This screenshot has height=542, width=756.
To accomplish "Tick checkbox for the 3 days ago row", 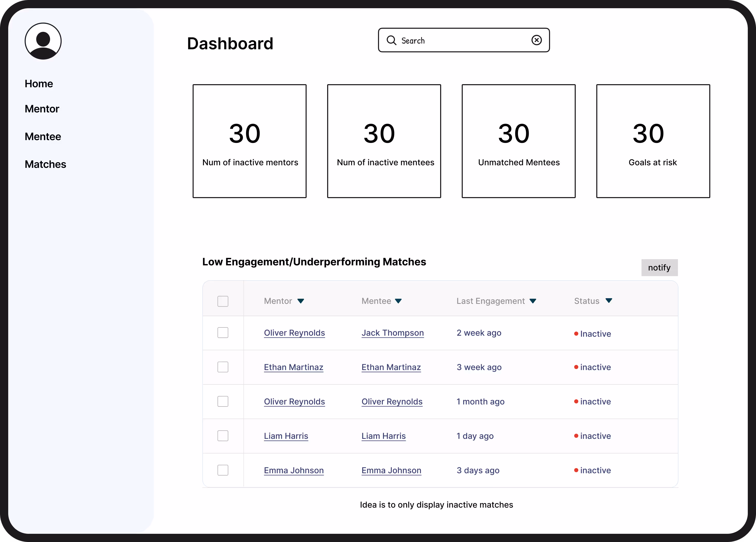I will tap(223, 470).
